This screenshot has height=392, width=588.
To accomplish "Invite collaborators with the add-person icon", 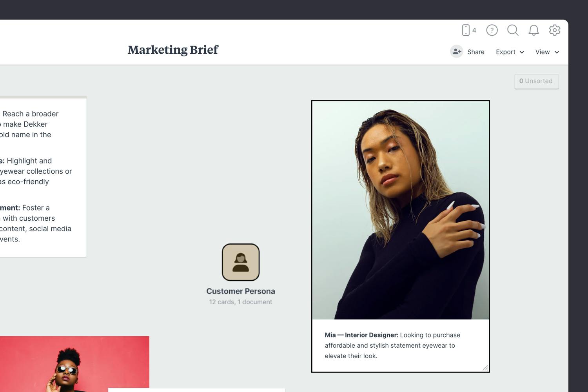I will 457,51.
